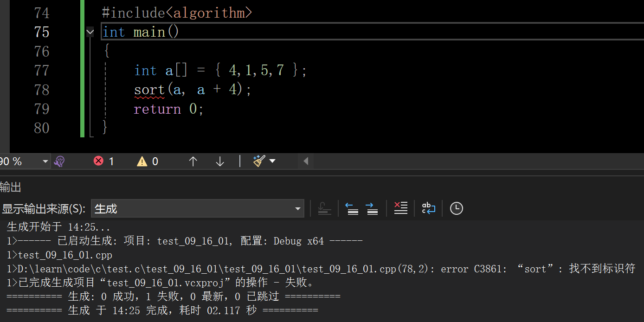Go to previous issue up arrow

193,161
